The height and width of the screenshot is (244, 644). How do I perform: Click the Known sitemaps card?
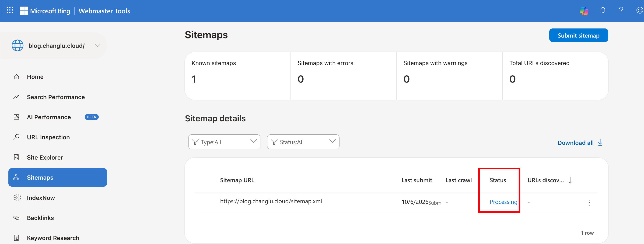click(238, 76)
